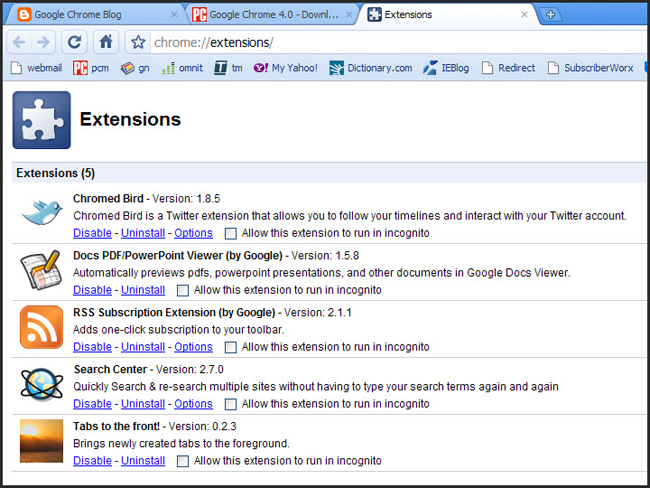Open the SubscriberWorx bookmark

(x=590, y=68)
